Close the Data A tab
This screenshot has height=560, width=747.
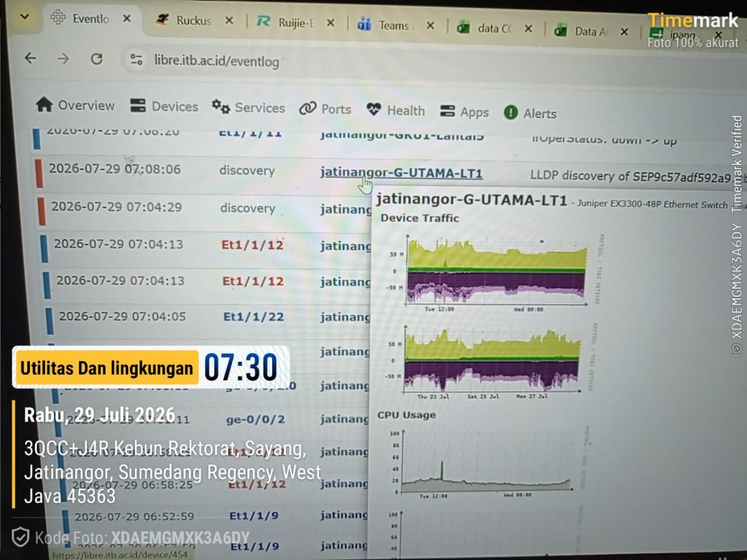pyautogui.click(x=624, y=31)
